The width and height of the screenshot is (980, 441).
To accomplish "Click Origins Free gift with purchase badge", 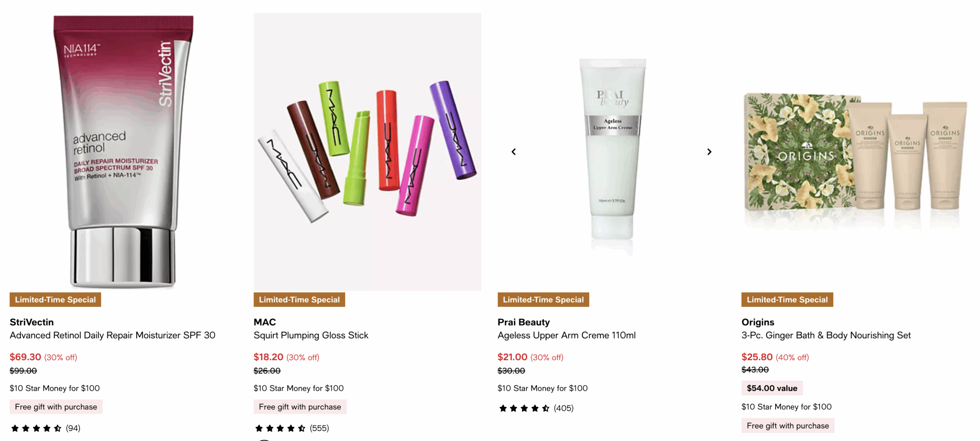I will 787,425.
